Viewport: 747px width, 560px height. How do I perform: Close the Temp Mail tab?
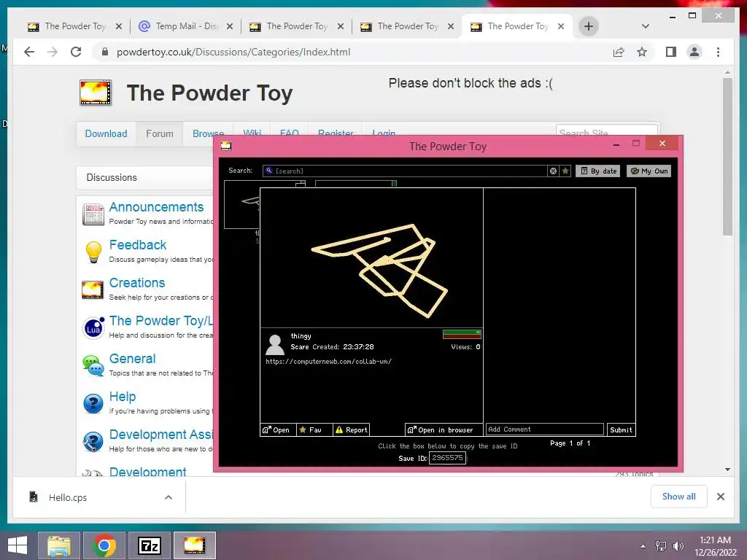(230, 26)
